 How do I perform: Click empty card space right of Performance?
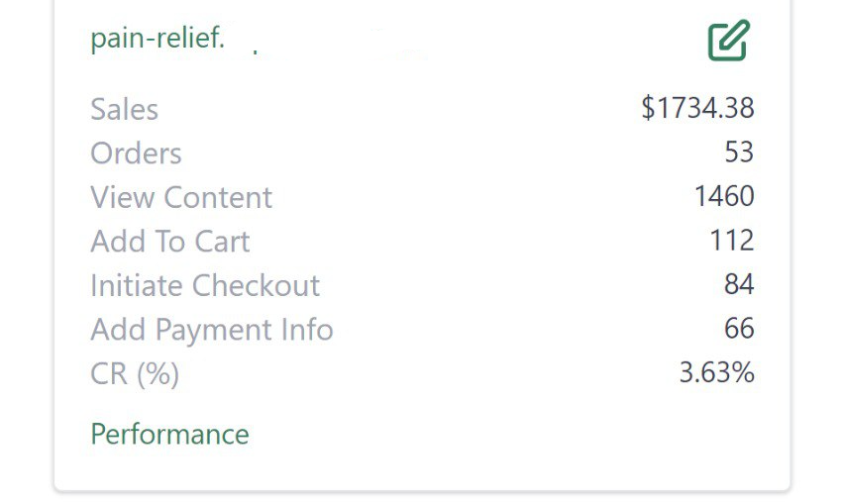[495, 435]
